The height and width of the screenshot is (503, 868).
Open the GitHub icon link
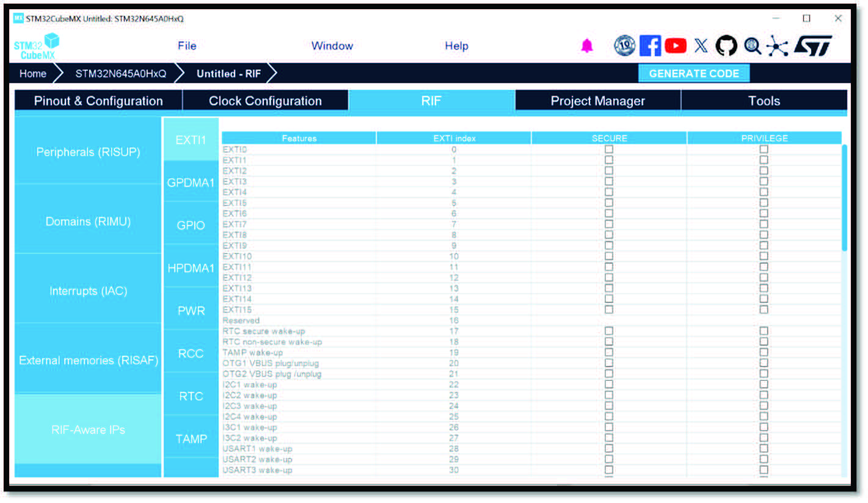727,46
